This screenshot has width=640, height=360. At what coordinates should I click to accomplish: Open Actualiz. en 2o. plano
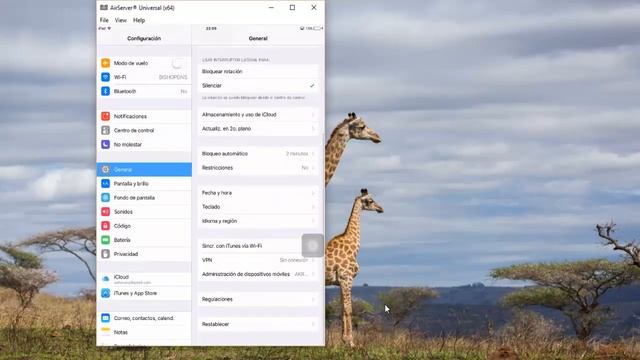tap(258, 129)
